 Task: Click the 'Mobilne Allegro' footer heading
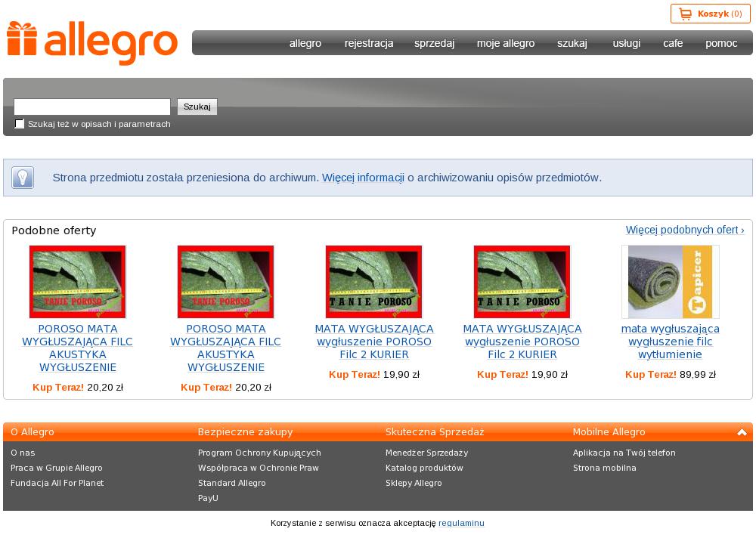click(609, 432)
